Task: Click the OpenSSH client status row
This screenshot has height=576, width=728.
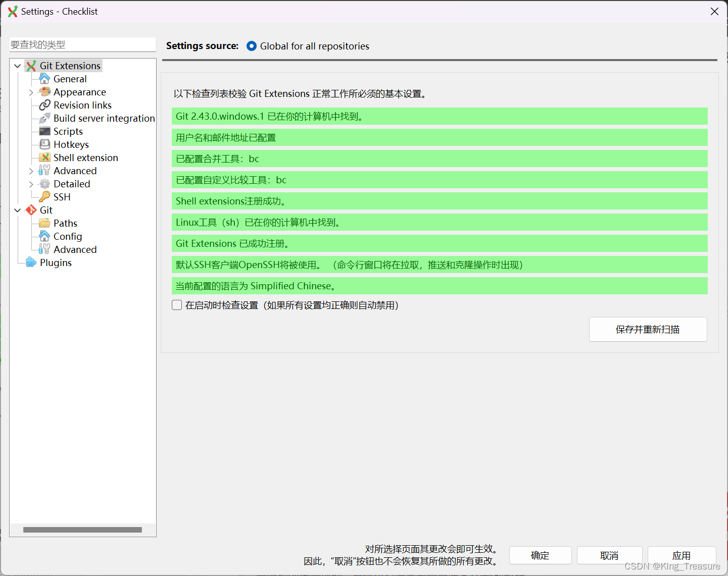Action: pyautogui.click(x=440, y=265)
